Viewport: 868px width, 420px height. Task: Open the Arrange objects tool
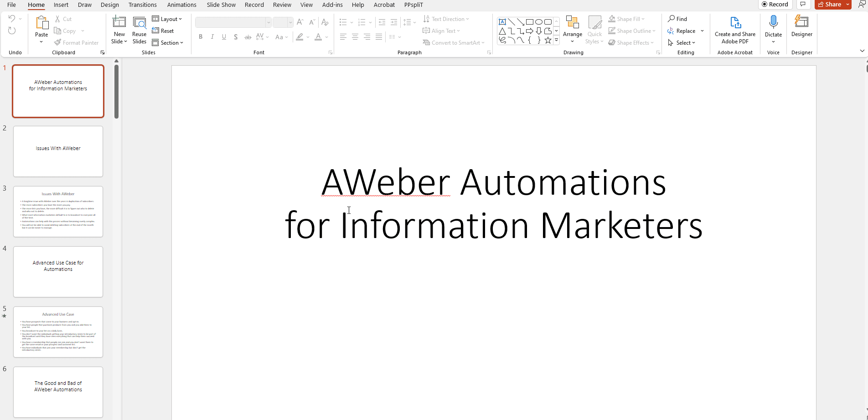point(572,30)
